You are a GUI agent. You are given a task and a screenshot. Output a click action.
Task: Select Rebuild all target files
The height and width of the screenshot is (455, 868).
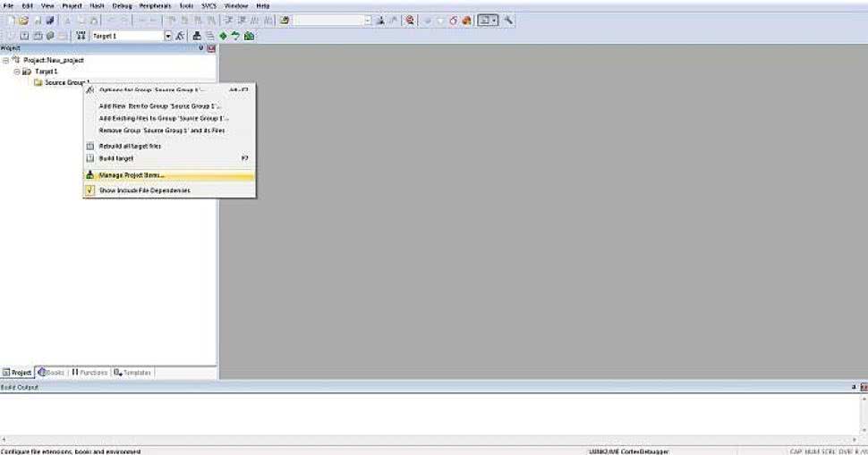click(130, 146)
